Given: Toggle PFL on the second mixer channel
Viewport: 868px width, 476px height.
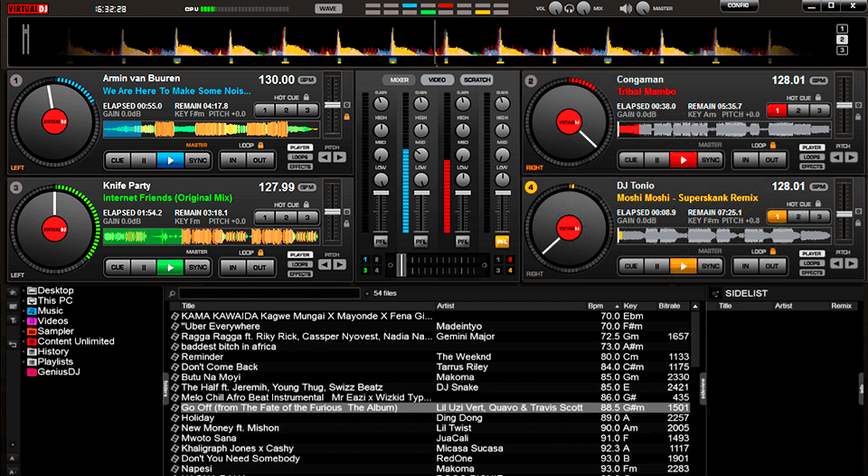Looking at the screenshot, I should pos(420,242).
